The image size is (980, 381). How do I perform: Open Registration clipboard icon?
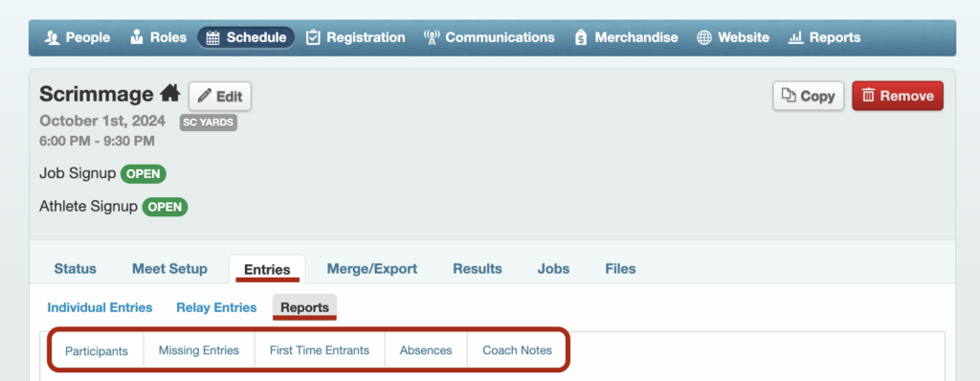[x=313, y=37]
